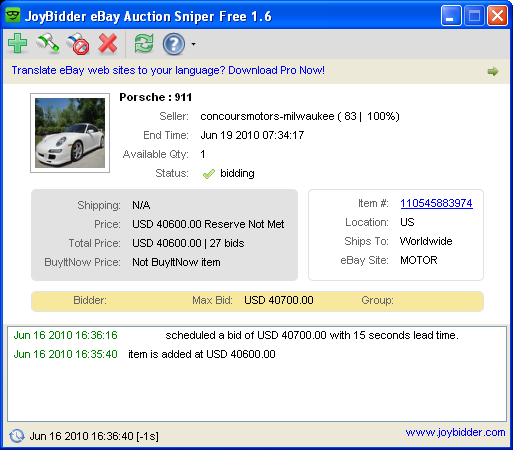
Task: Click the red X delete item icon
Action: click(x=108, y=43)
